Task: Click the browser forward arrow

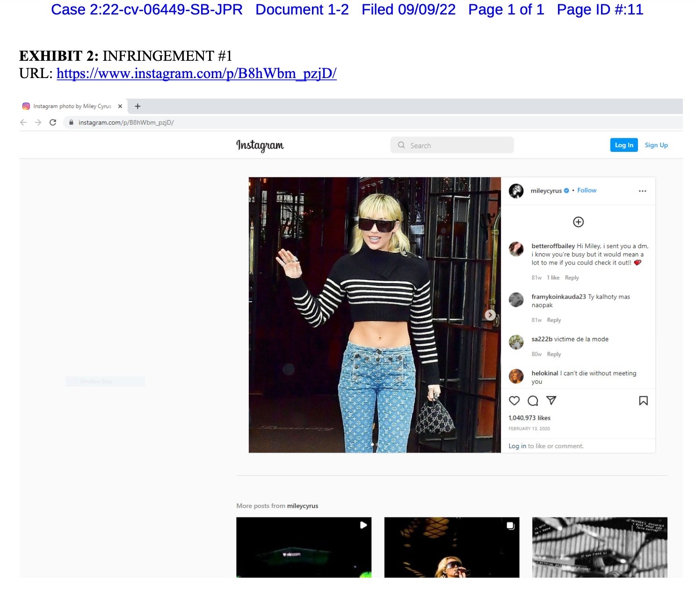Action: (38, 122)
